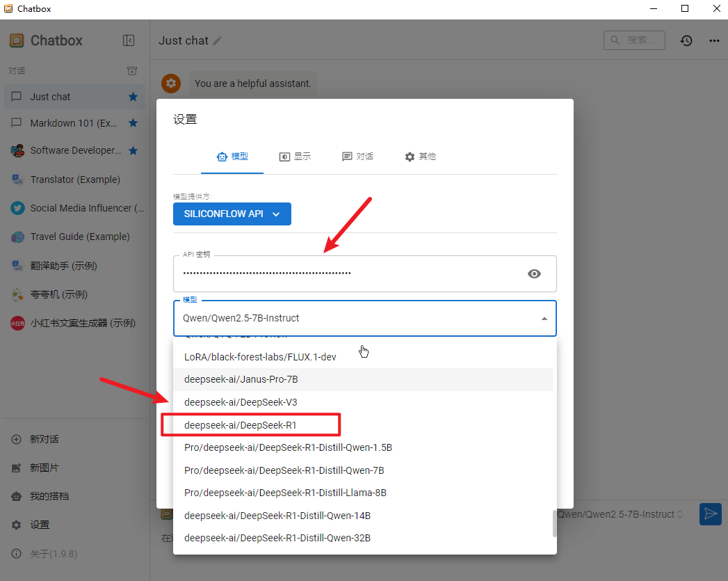Open the three-dot more options menu
The width and height of the screenshot is (728, 581).
(714, 41)
